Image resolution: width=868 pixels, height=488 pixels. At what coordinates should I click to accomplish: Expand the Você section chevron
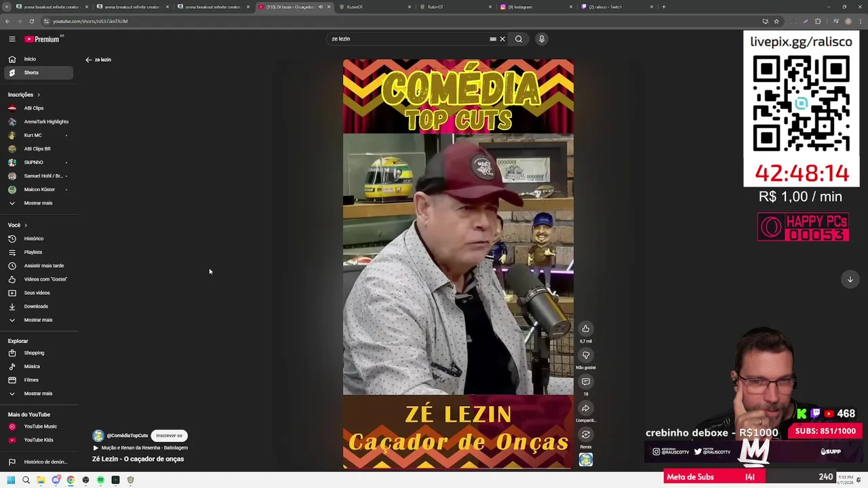click(26, 225)
